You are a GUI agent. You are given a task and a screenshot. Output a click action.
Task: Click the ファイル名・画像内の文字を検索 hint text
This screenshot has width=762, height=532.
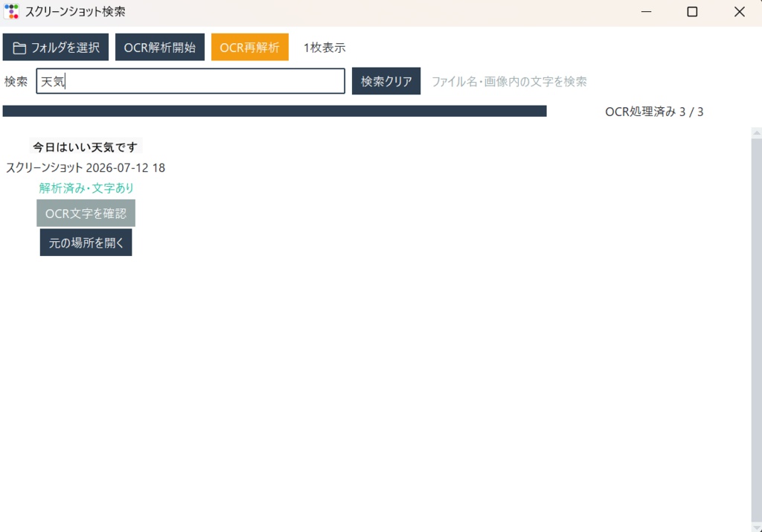tap(509, 82)
